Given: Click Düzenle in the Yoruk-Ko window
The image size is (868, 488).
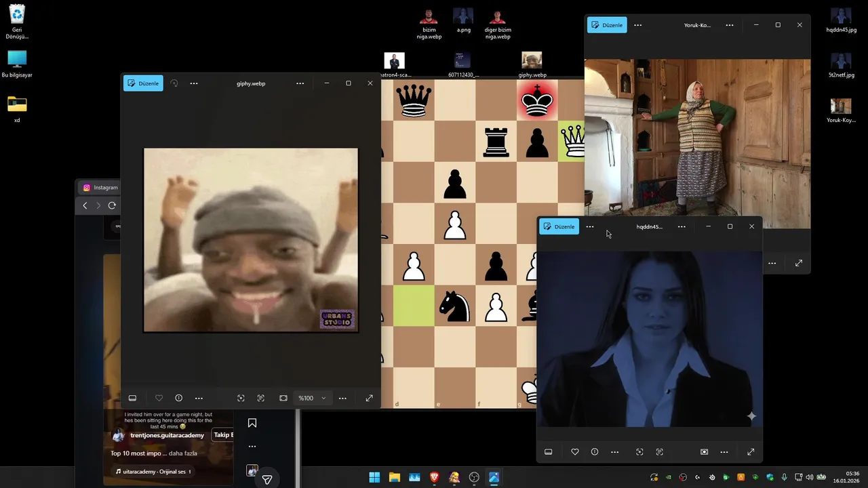Looking at the screenshot, I should pos(607,25).
